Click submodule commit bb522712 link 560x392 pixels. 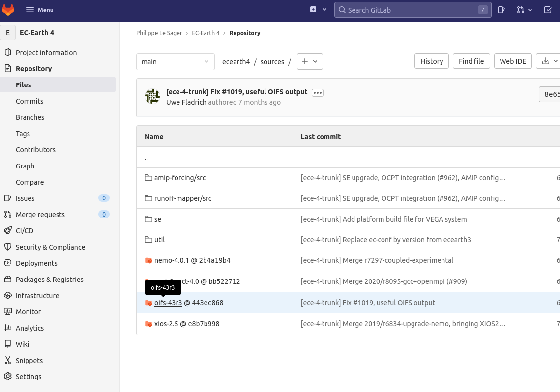coord(224,281)
